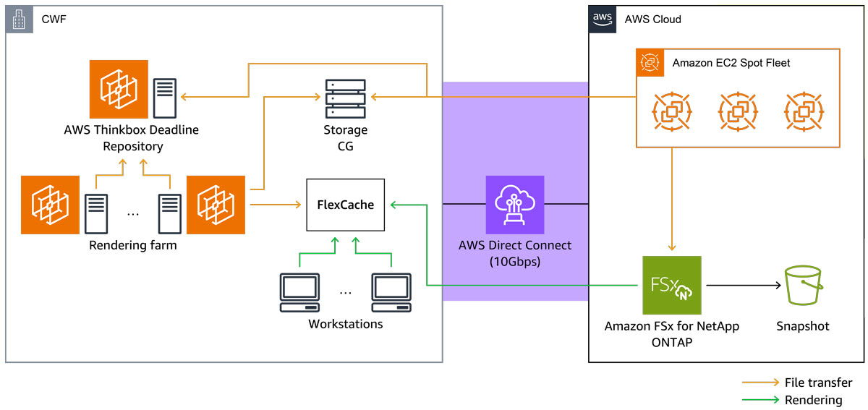
Task: Select the right Workstations computer icon
Action: [391, 292]
